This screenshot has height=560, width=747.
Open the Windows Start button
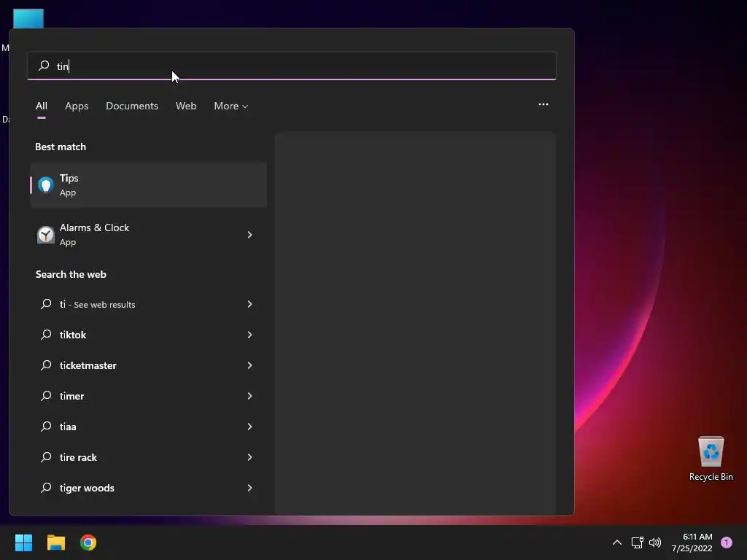click(23, 542)
